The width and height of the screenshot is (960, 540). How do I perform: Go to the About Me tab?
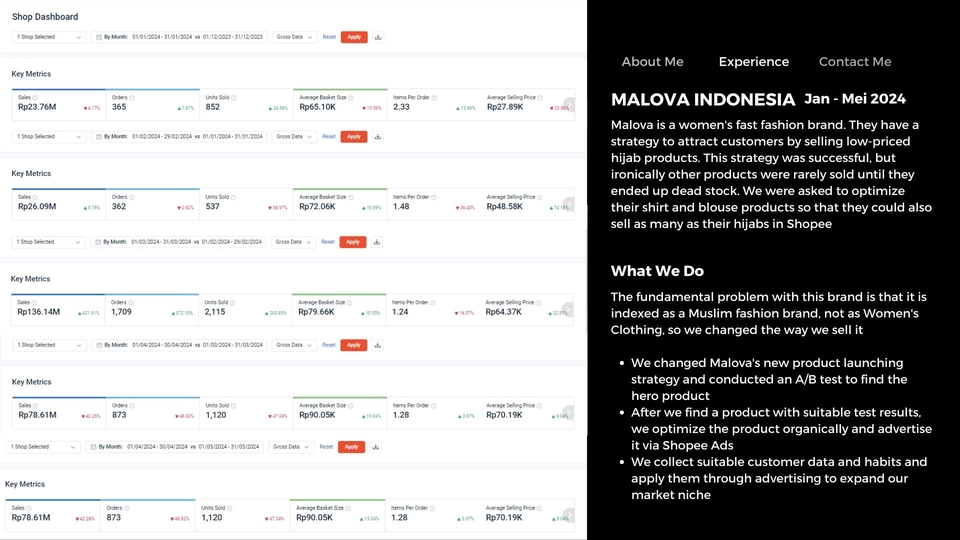pos(652,61)
